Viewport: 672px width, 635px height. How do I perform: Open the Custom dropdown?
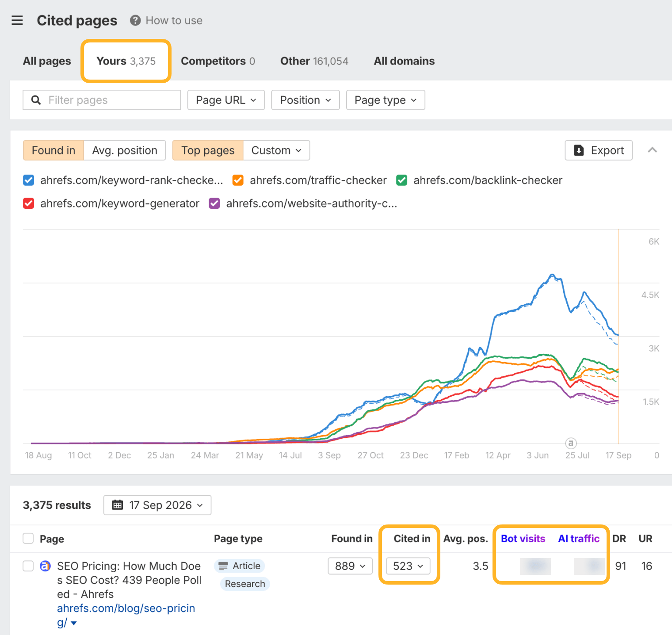(276, 150)
